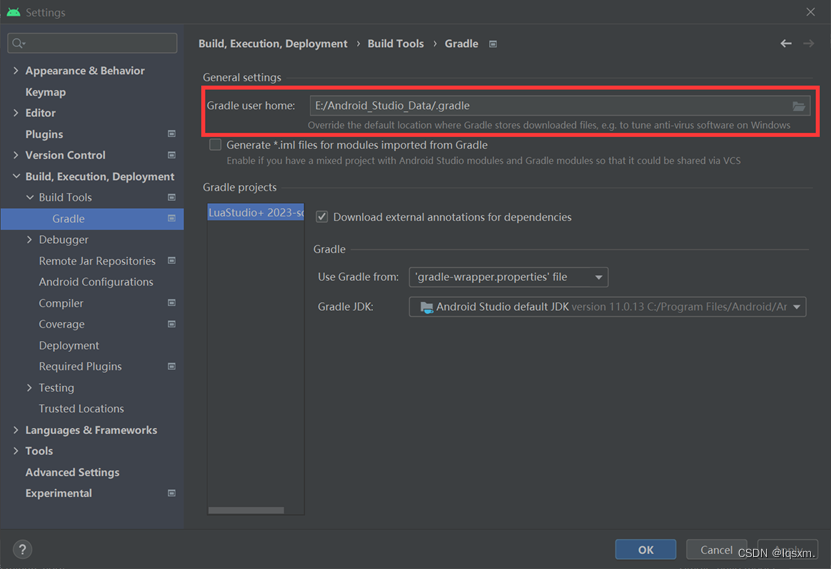Select Gradle in the settings tree
Viewport: 831px width, 569px height.
coord(92,219)
